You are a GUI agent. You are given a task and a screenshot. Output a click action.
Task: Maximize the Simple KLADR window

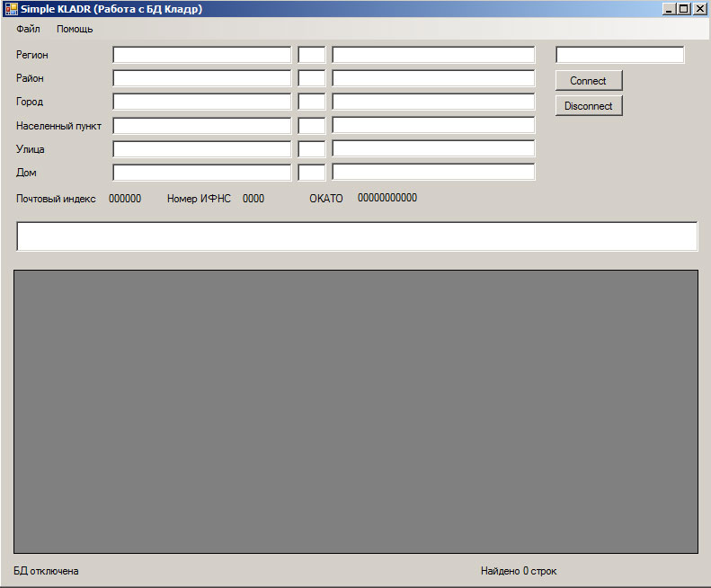pyautogui.click(x=684, y=9)
